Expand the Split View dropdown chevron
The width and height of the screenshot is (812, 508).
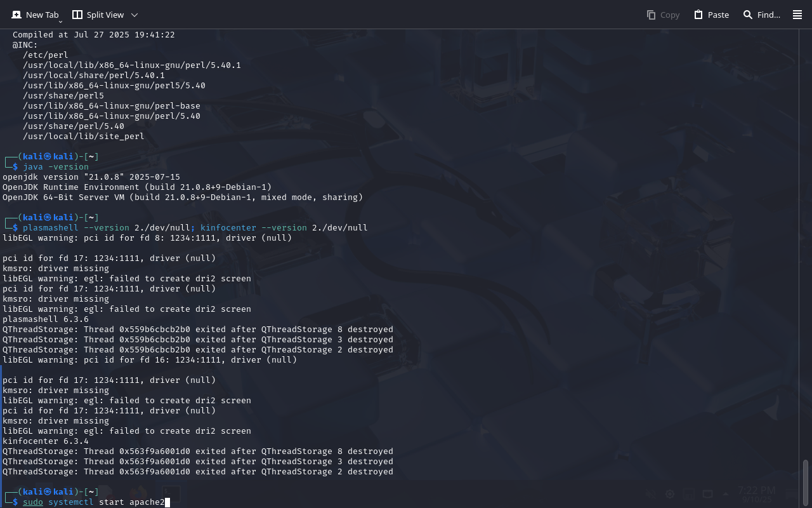(134, 15)
